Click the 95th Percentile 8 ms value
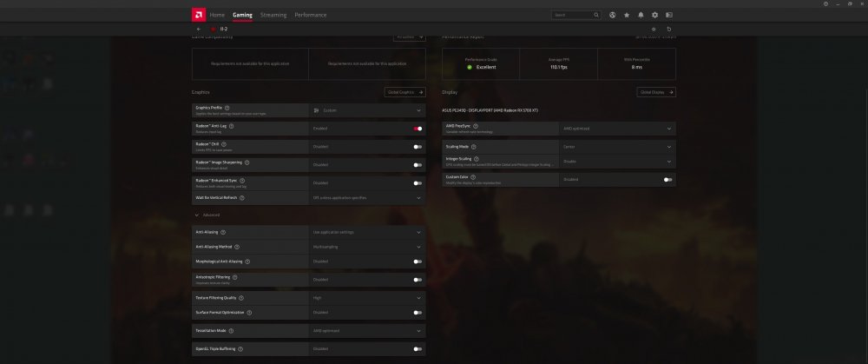The image size is (868, 364). [x=636, y=67]
